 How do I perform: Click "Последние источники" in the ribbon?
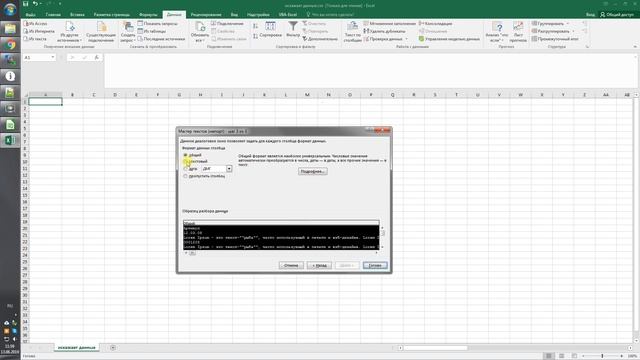pos(161,39)
